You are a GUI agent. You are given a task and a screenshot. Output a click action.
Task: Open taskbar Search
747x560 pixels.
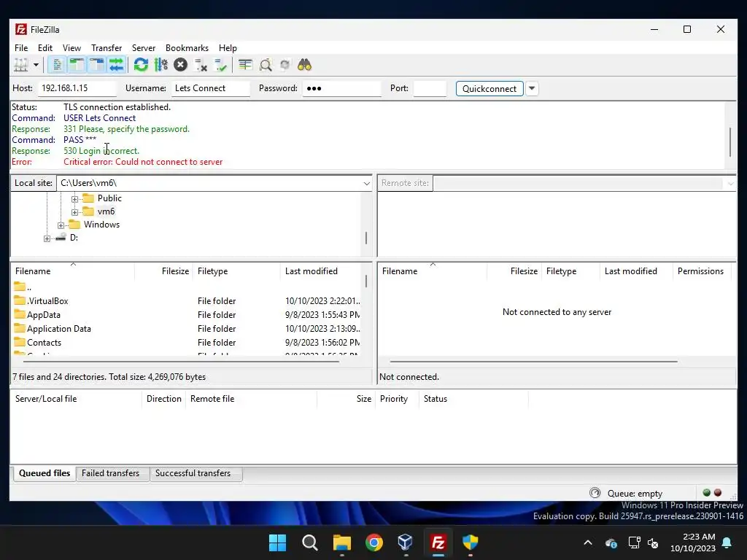tap(309, 542)
